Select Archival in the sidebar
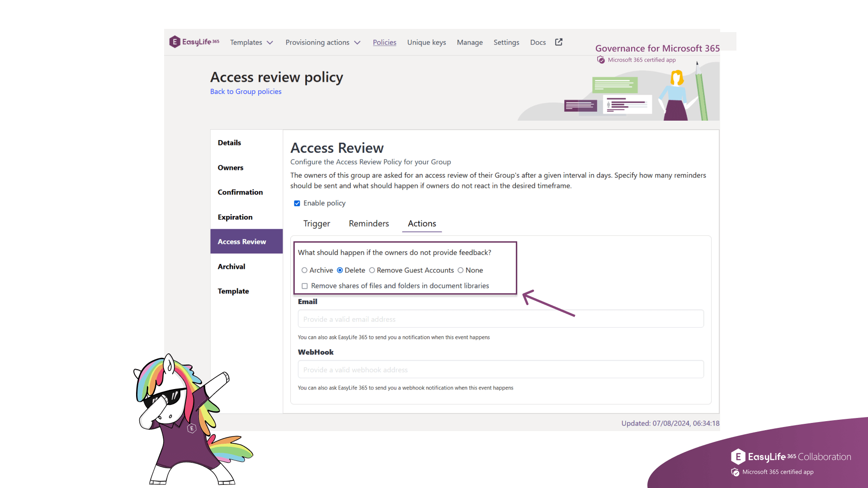This screenshot has height=488, width=868. pyautogui.click(x=231, y=266)
